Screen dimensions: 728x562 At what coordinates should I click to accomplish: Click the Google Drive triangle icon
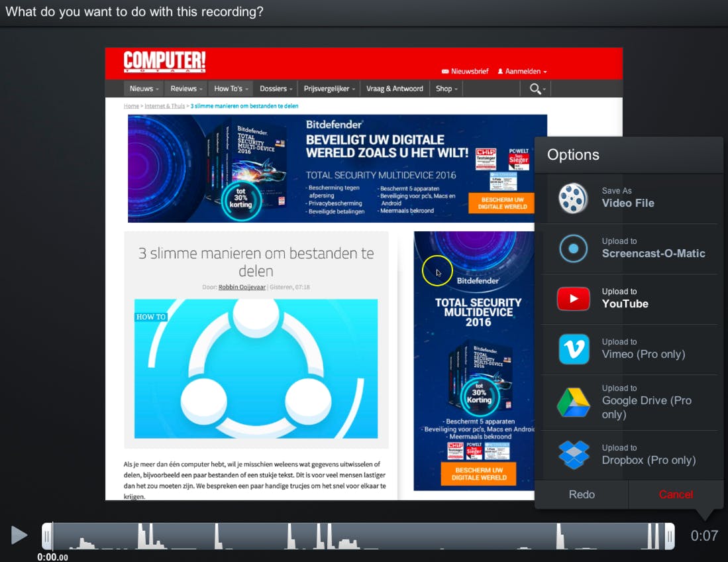tap(574, 402)
